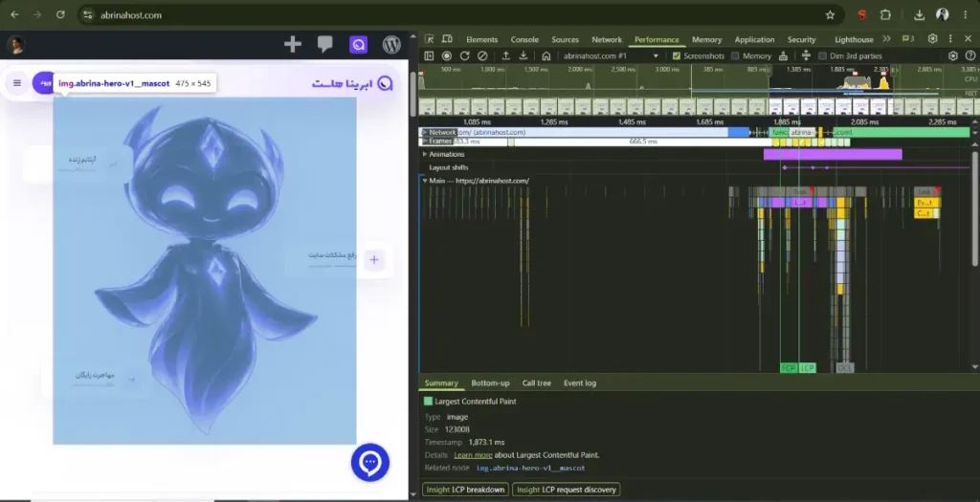The width and height of the screenshot is (980, 502).
Task: Click the plus new content icon in the admin bar
Action: [x=293, y=44]
